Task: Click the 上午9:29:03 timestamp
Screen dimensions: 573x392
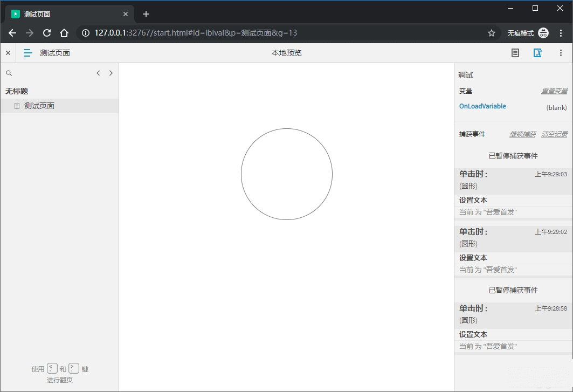Action: [551, 174]
